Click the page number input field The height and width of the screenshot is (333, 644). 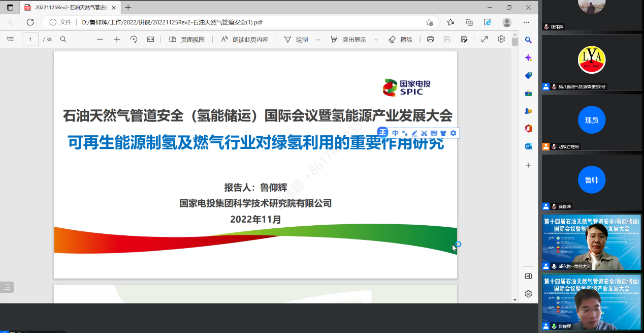click(30, 39)
